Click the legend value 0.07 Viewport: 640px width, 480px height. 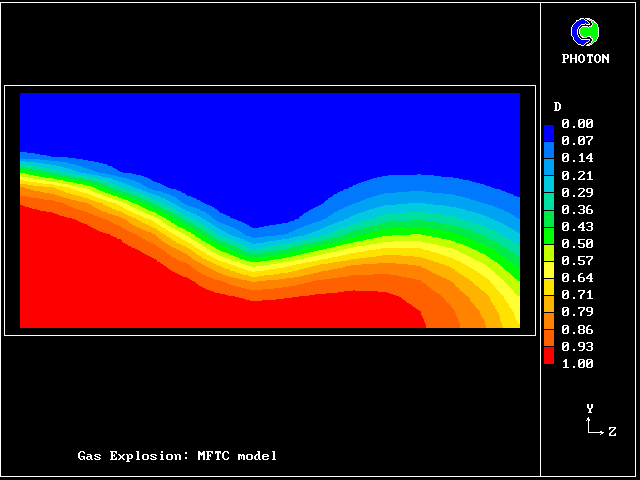577,141
